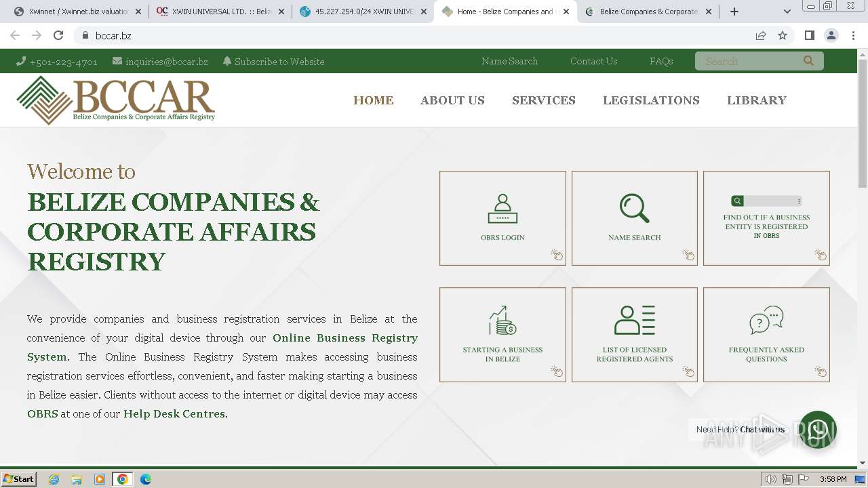Click the phone icon in top bar

coord(21,61)
